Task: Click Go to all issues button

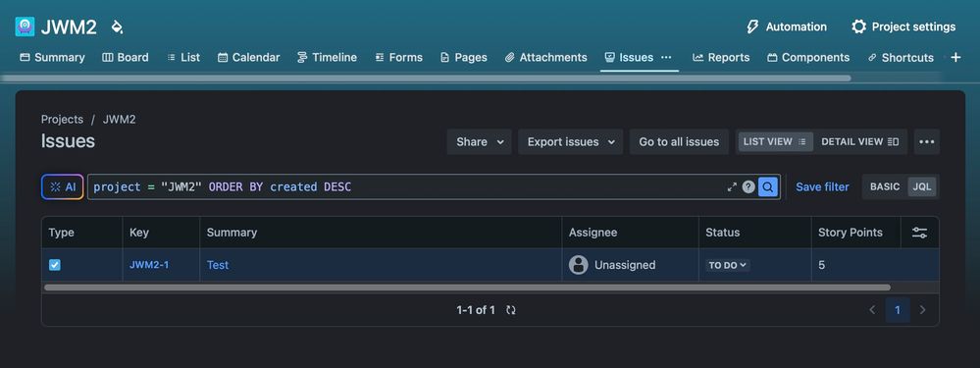Action: point(680,142)
